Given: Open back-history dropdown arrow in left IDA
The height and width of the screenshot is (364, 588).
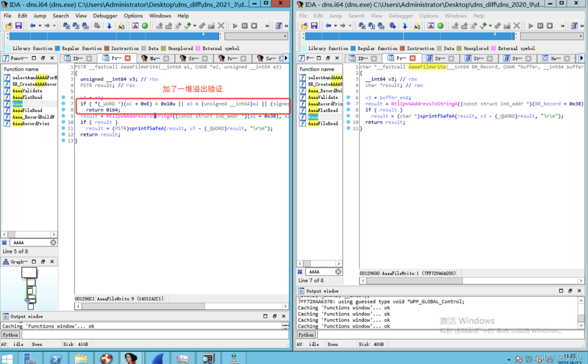Looking at the screenshot, I should 40,26.
